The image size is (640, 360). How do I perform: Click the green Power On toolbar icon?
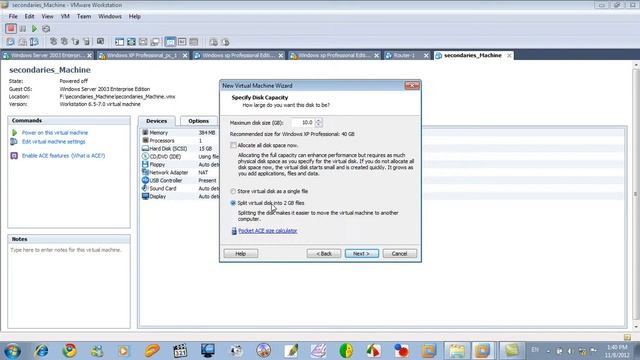[34, 29]
